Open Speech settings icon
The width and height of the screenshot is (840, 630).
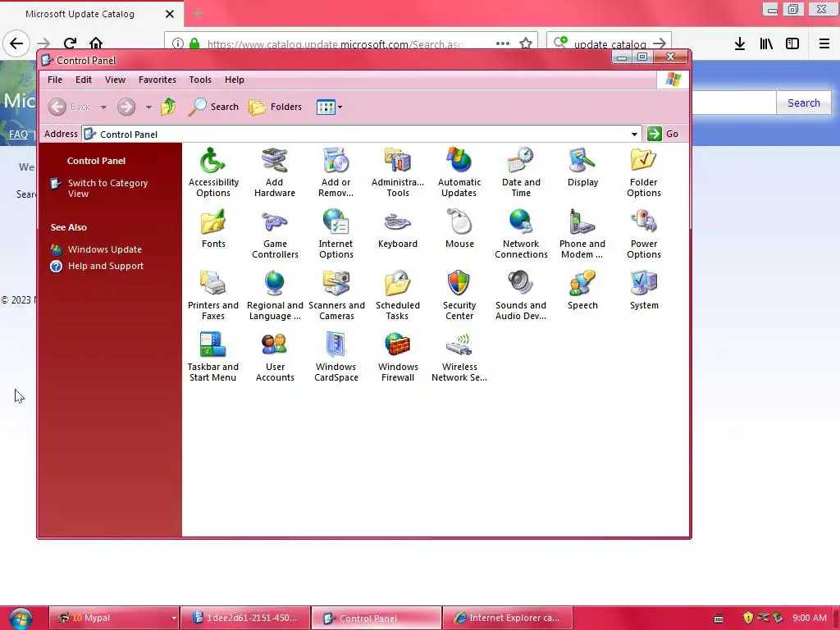pyautogui.click(x=582, y=290)
